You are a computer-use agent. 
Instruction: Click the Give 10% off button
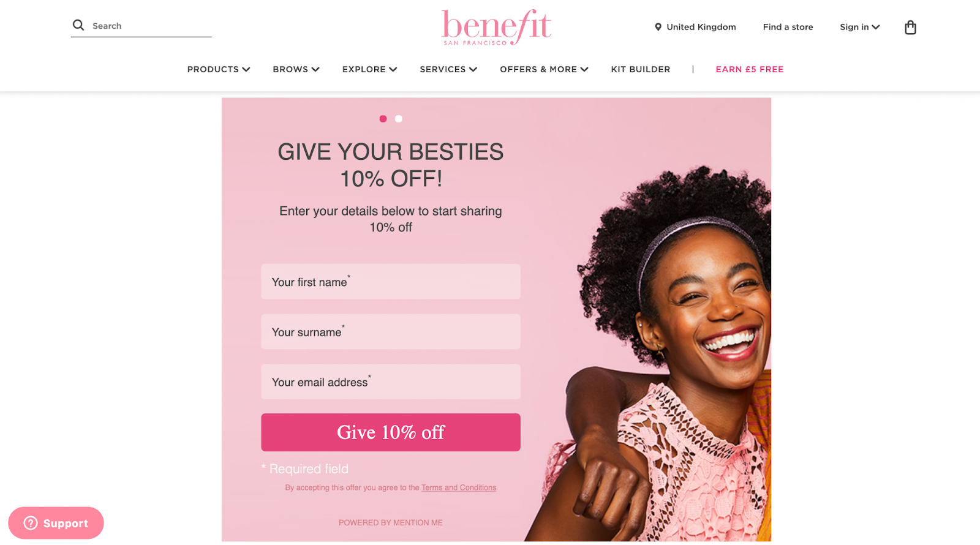391,432
